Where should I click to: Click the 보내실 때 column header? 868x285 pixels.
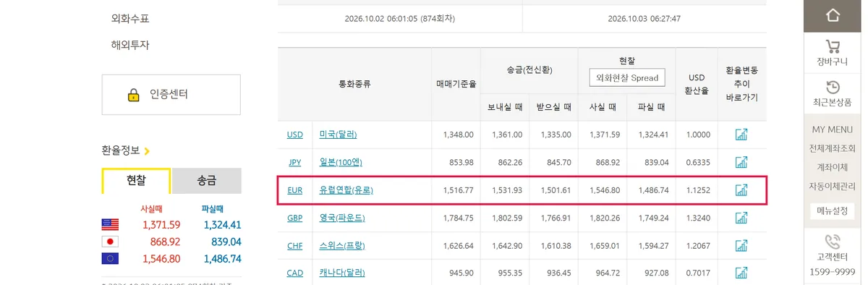coord(505,107)
